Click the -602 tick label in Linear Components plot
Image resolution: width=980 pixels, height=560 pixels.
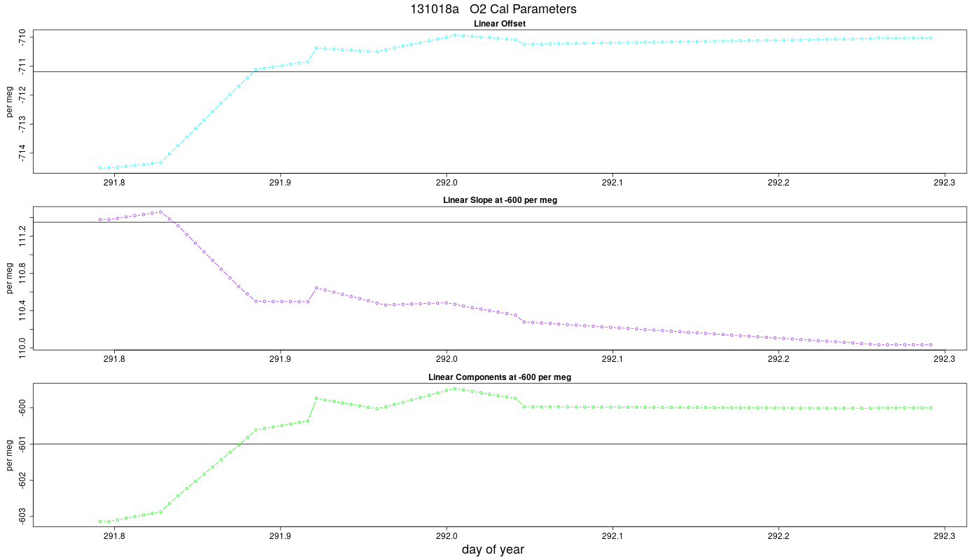click(22, 480)
